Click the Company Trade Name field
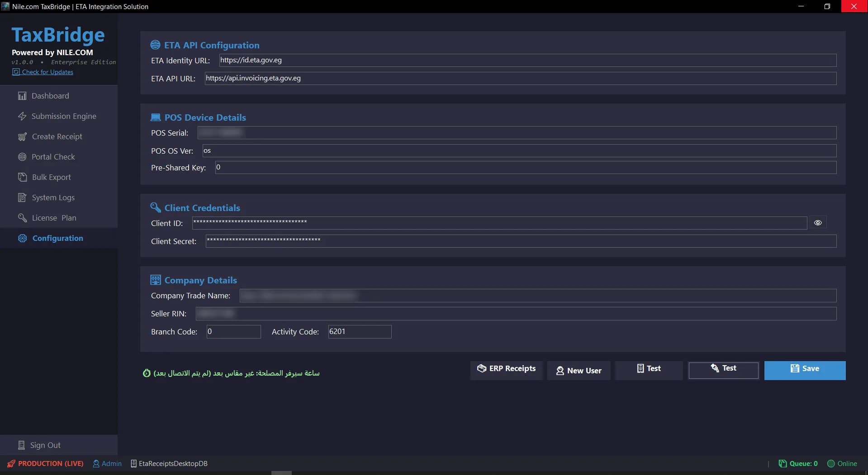 point(538,296)
